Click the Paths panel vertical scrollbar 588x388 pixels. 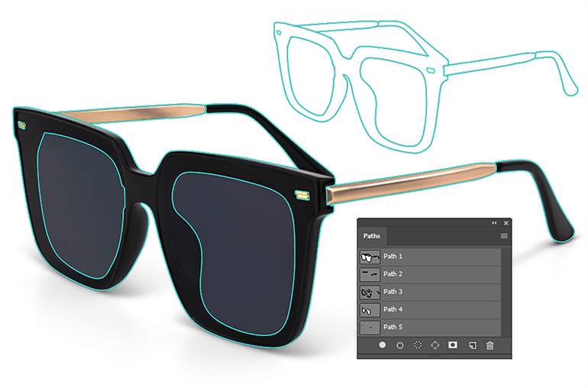pos(506,292)
